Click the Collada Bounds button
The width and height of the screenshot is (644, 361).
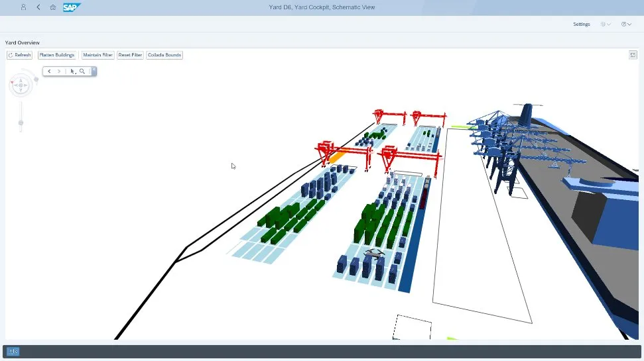click(x=164, y=55)
